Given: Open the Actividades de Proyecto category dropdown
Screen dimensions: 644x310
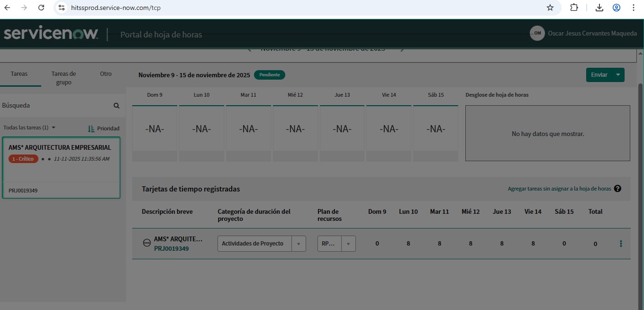Looking at the screenshot, I should pyautogui.click(x=299, y=243).
